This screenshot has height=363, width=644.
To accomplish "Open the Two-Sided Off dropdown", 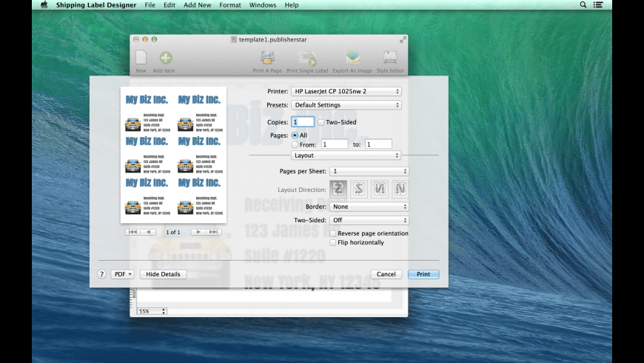I will [x=369, y=220].
